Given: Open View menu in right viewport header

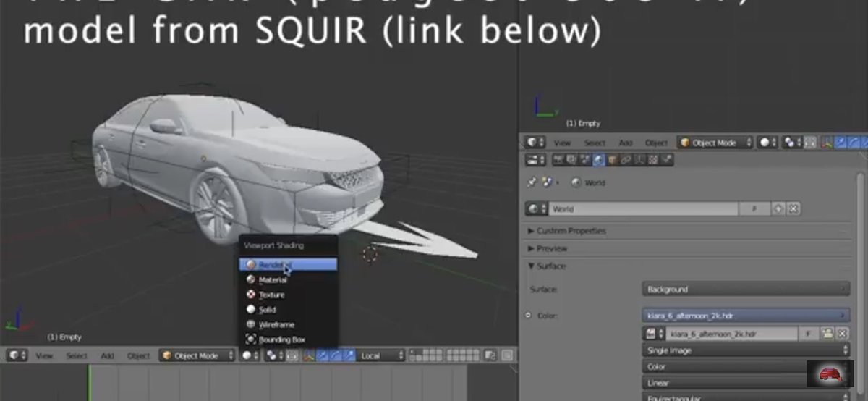Looking at the screenshot, I should coord(562,143).
